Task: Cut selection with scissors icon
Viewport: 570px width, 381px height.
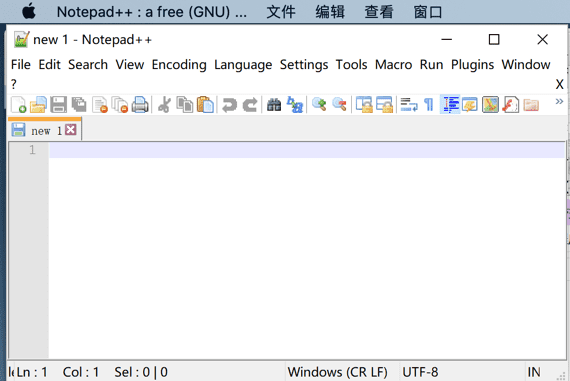Action: tap(164, 105)
